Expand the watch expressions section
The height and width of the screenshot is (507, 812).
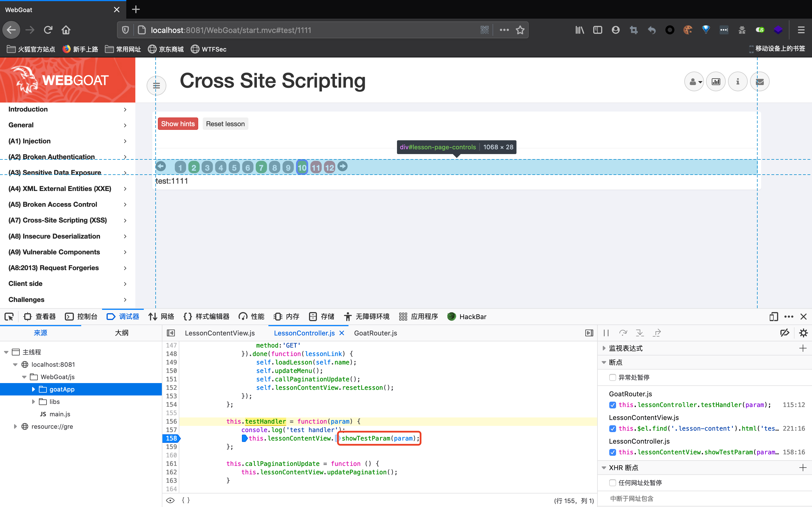point(604,348)
